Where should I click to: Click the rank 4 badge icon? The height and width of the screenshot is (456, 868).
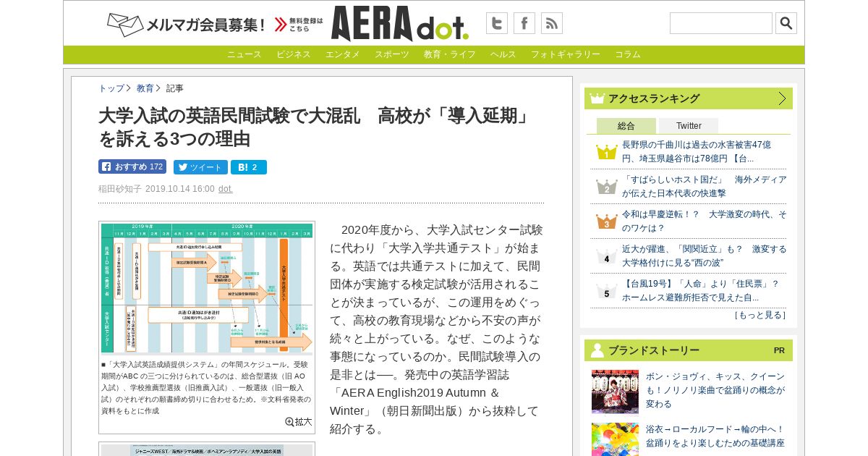tap(606, 257)
